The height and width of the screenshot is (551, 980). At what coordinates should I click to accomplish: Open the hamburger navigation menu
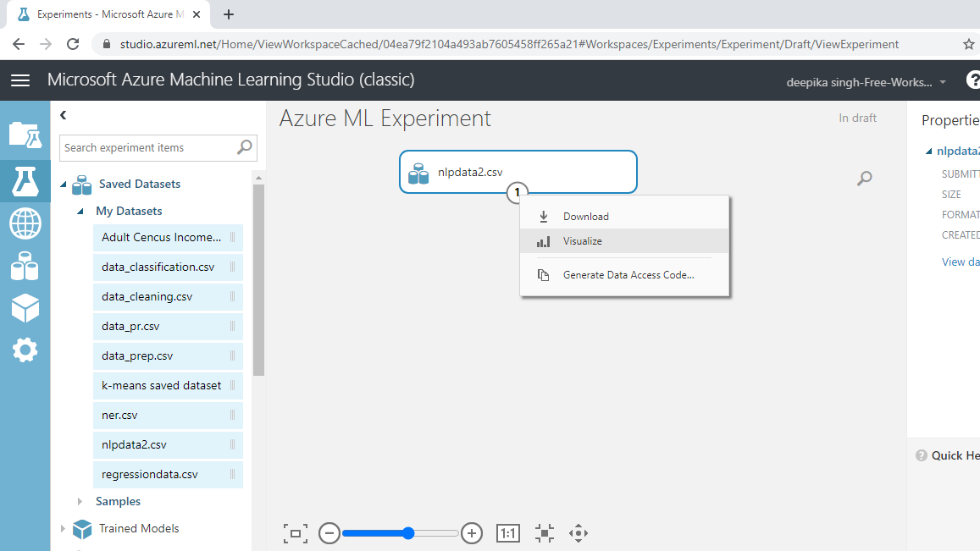coord(20,80)
